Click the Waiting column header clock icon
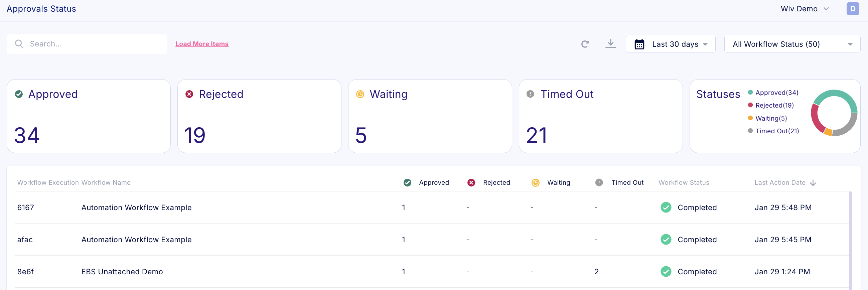This screenshot has height=290, width=868. click(535, 182)
